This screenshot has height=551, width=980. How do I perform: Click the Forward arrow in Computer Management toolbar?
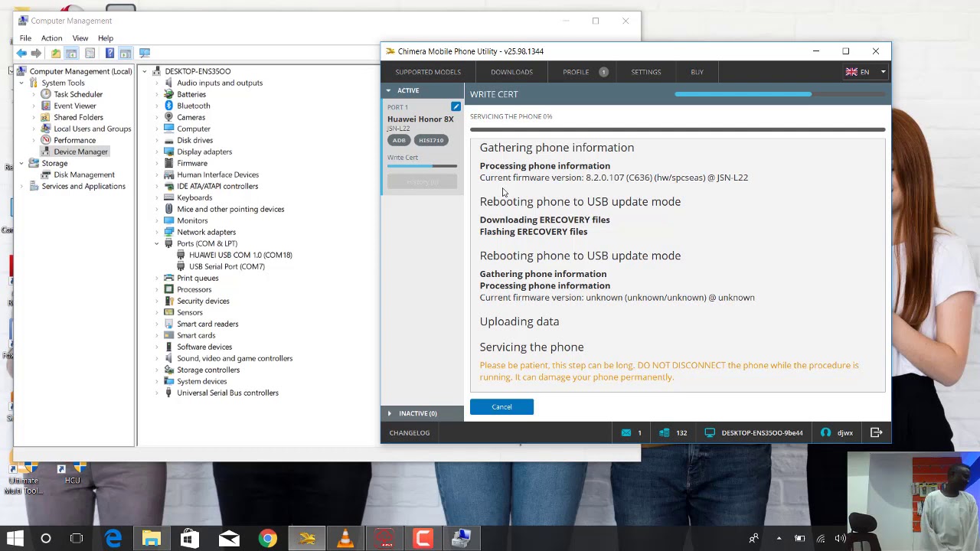tap(36, 53)
